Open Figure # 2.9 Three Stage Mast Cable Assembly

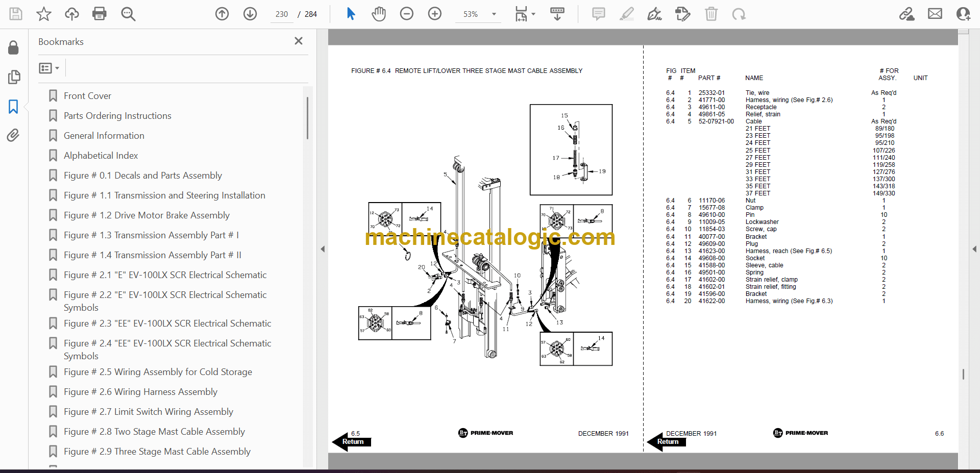click(157, 452)
